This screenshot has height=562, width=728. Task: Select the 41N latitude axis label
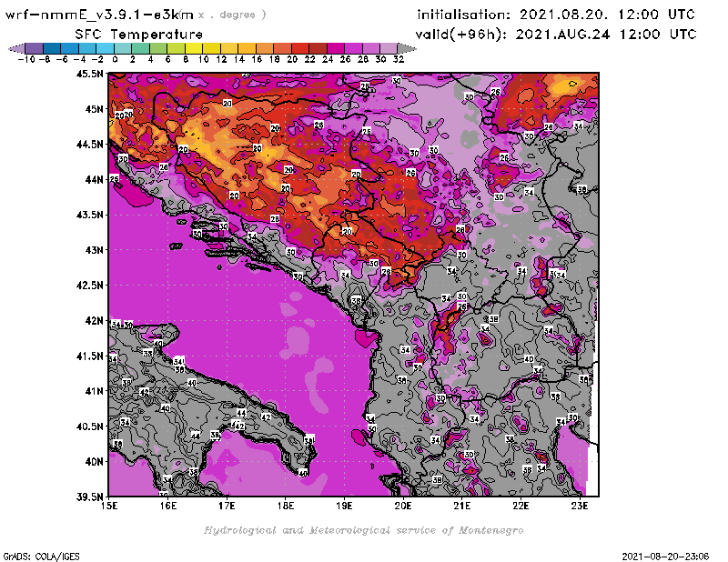pyautogui.click(x=94, y=391)
